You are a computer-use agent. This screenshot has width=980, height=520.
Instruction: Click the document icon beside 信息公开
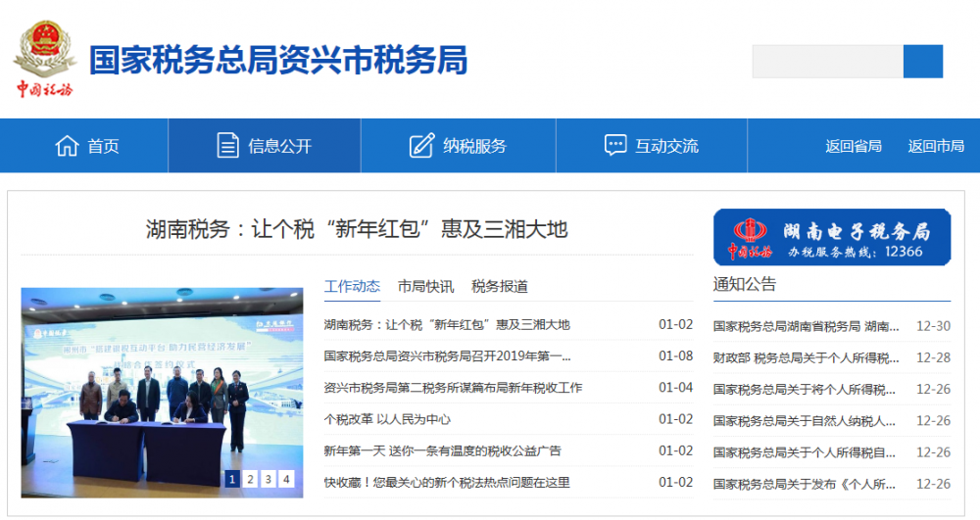pyautogui.click(x=227, y=146)
